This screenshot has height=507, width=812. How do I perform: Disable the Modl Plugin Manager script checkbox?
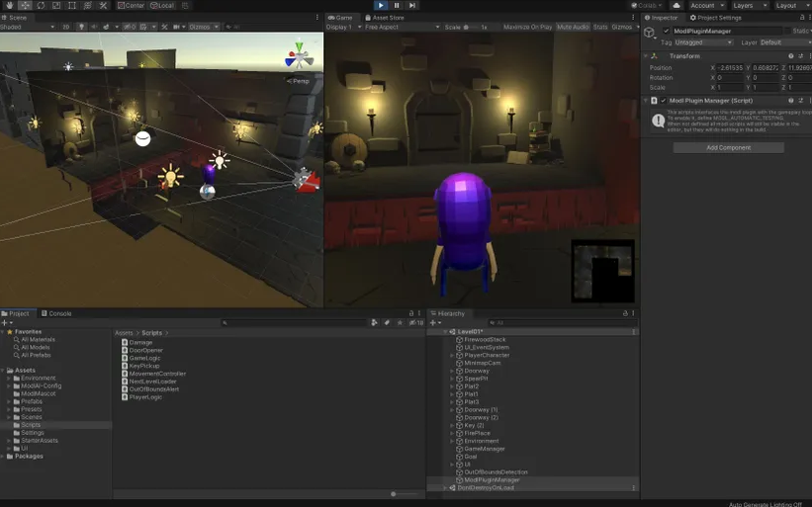(663, 100)
